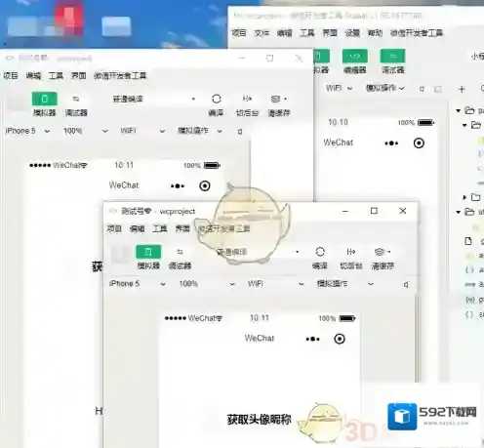The height and width of the screenshot is (448, 484).
Task: Click mute speaker icon in front wcproject window
Action: click(406, 284)
